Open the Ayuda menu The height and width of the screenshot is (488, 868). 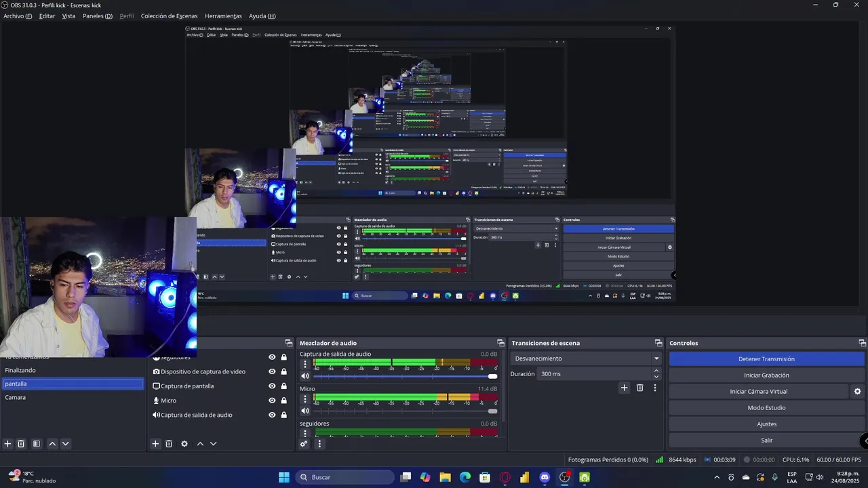(x=262, y=16)
